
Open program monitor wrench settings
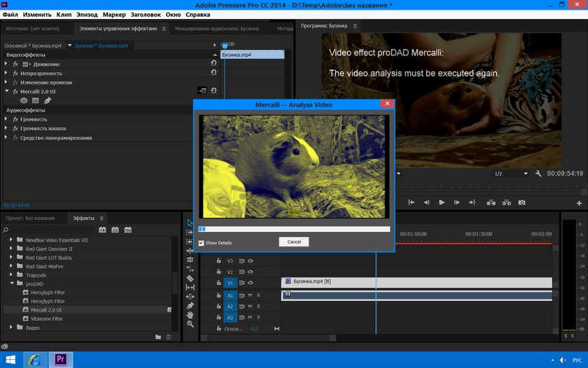(539, 174)
